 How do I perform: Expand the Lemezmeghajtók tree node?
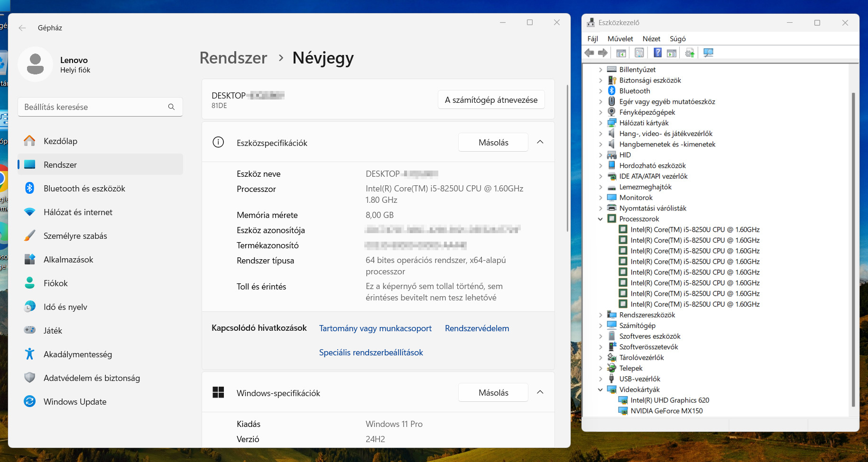click(600, 187)
